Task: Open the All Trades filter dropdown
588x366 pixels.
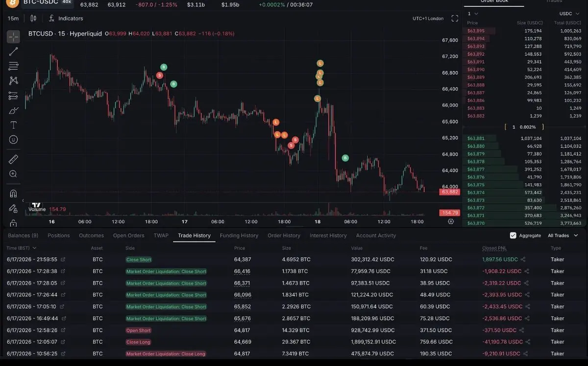Action: pyautogui.click(x=562, y=236)
